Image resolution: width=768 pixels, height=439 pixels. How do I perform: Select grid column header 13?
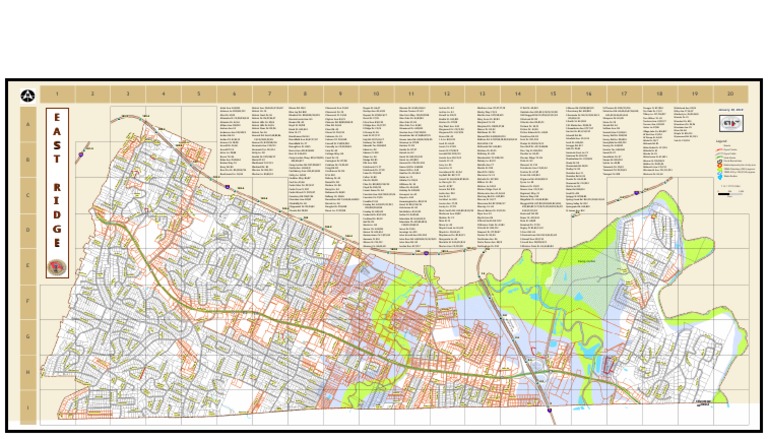pyautogui.click(x=482, y=94)
